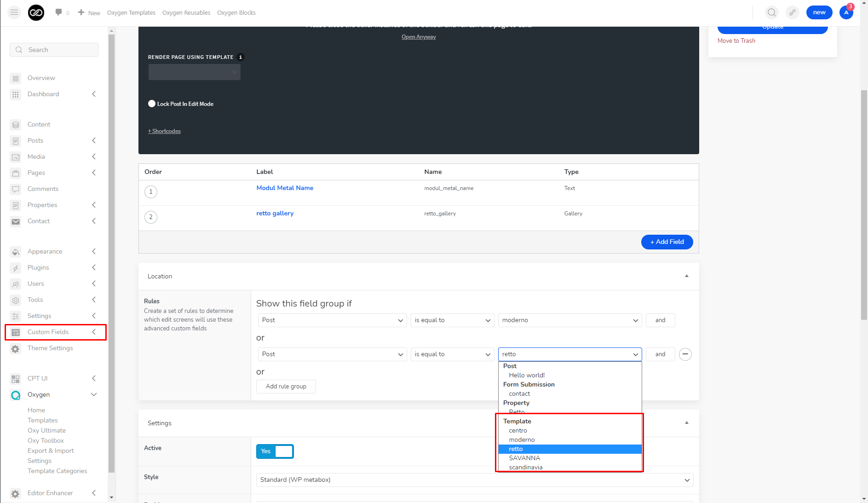Image resolution: width=868 pixels, height=503 pixels.
Task: Click the sidebar Search input field
Action: tap(54, 50)
